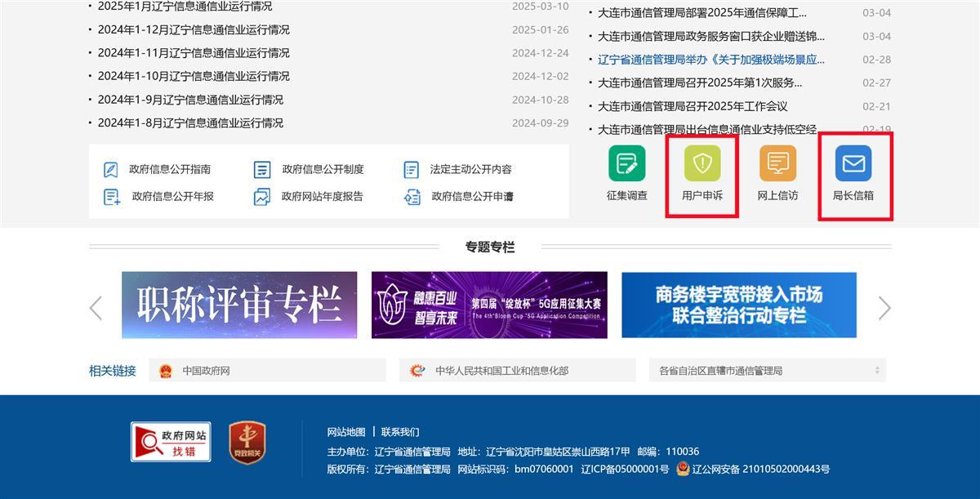Image resolution: width=980 pixels, height=499 pixels.
Task: Open 政府网站年度报告 chart link
Action: click(x=322, y=196)
